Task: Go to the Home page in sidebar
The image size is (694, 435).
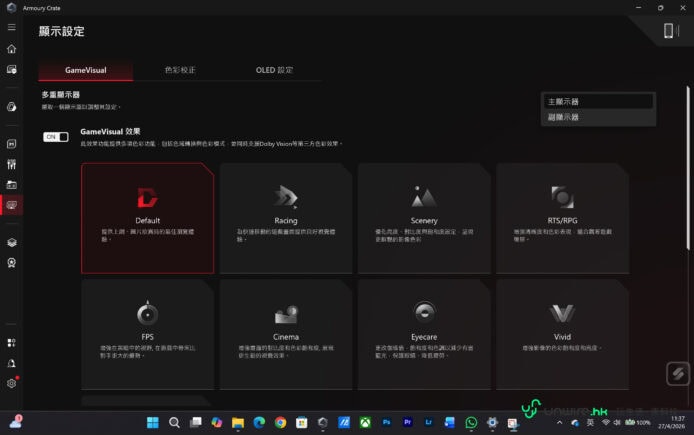Action: click(12, 49)
